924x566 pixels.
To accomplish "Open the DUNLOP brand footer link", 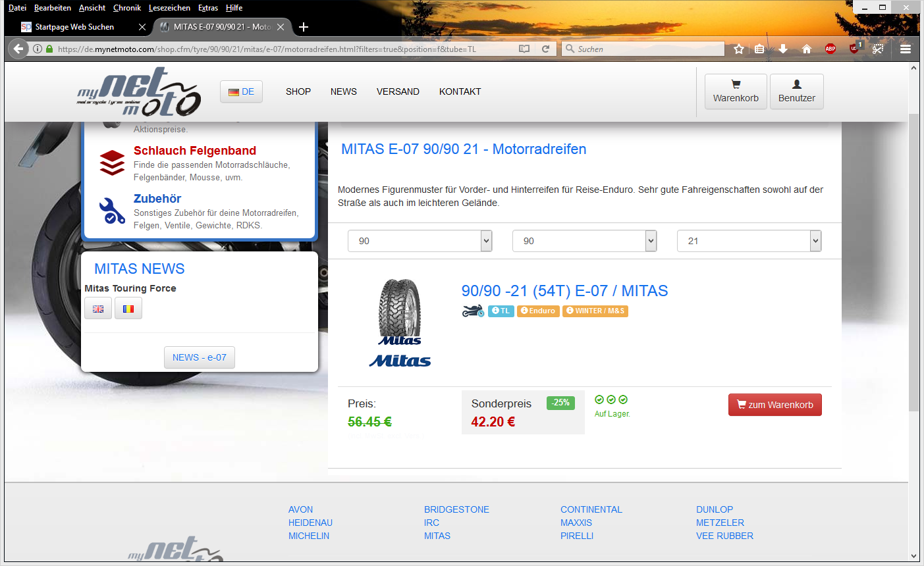I will click(x=715, y=509).
